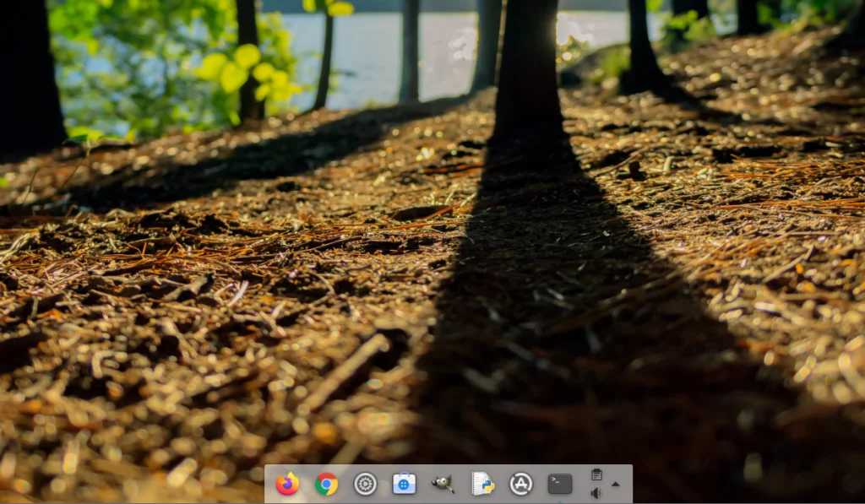
Task: Select the circled A app icon
Action: pos(520,483)
